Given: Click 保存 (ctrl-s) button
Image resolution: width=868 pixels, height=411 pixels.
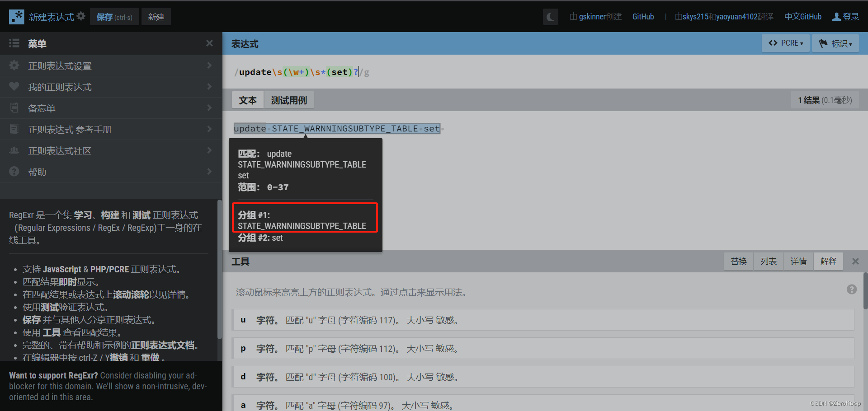Looking at the screenshot, I should point(114,17).
